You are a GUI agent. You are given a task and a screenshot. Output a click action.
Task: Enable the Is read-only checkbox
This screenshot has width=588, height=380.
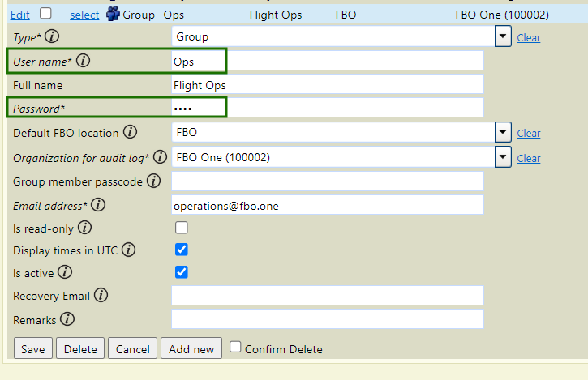click(x=182, y=228)
